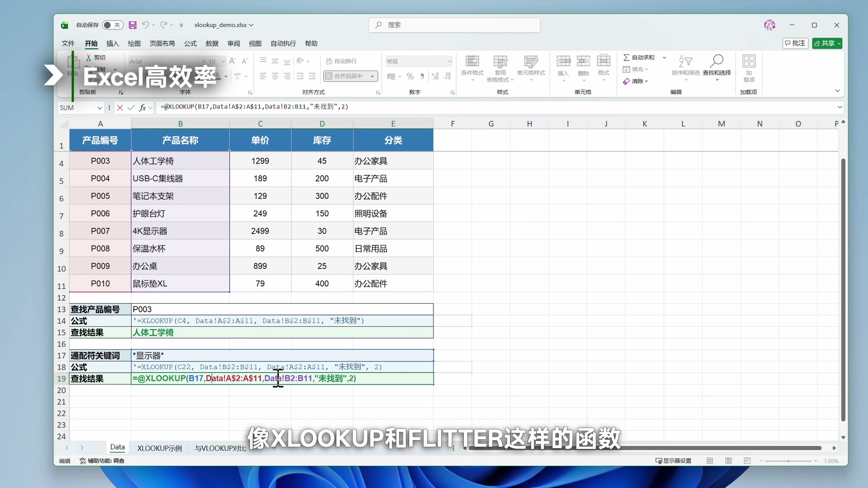
Task: Toggle Wrap Text (自动换行)
Action: pos(341,61)
